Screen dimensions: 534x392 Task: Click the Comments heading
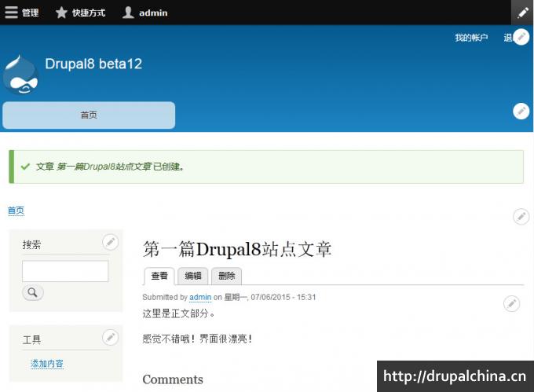click(173, 379)
